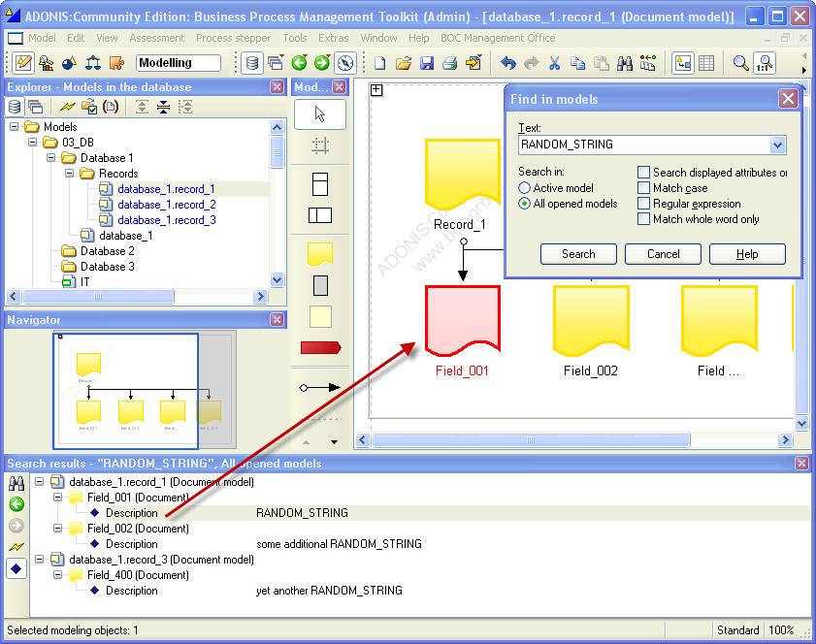Open the Process stepper menu
Viewport: 816px width, 644px height.
click(233, 38)
